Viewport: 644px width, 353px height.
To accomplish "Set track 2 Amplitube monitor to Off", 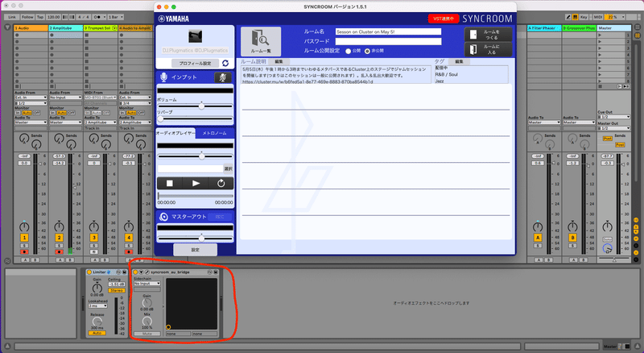I will [72, 113].
